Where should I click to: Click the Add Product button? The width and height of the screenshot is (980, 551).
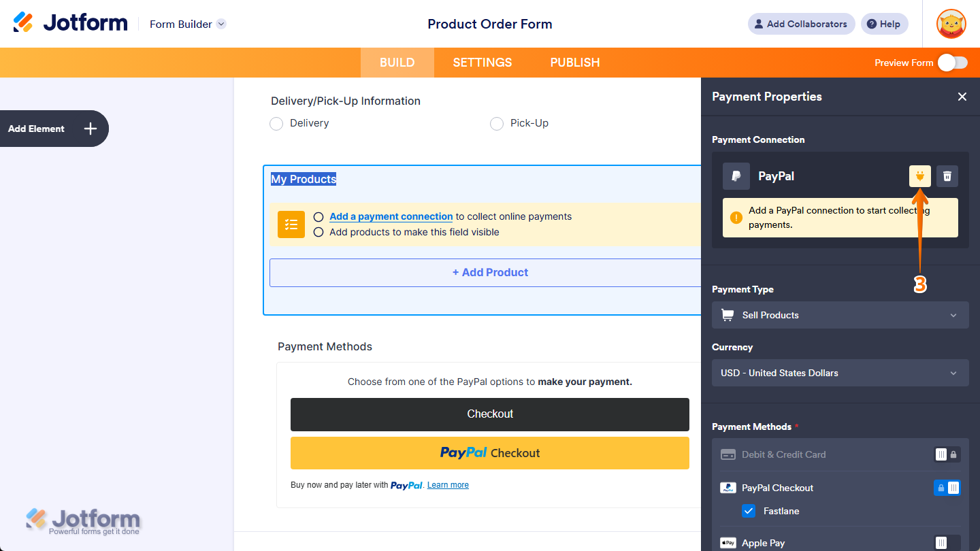[490, 272]
